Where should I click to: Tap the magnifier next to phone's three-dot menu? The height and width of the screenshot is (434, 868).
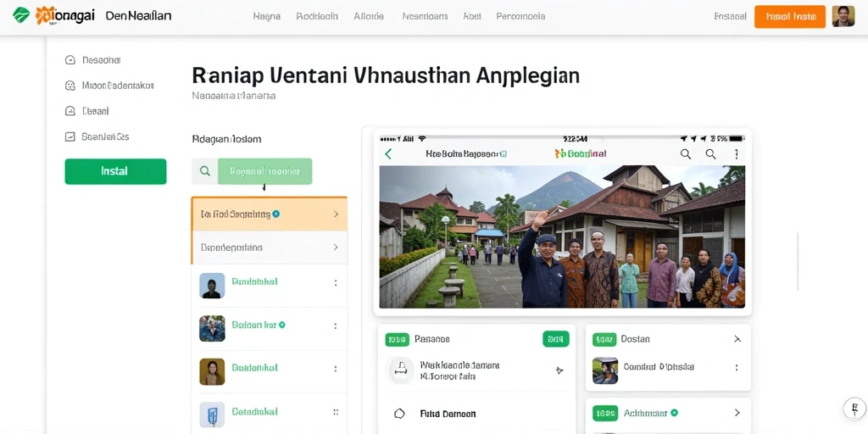(711, 154)
